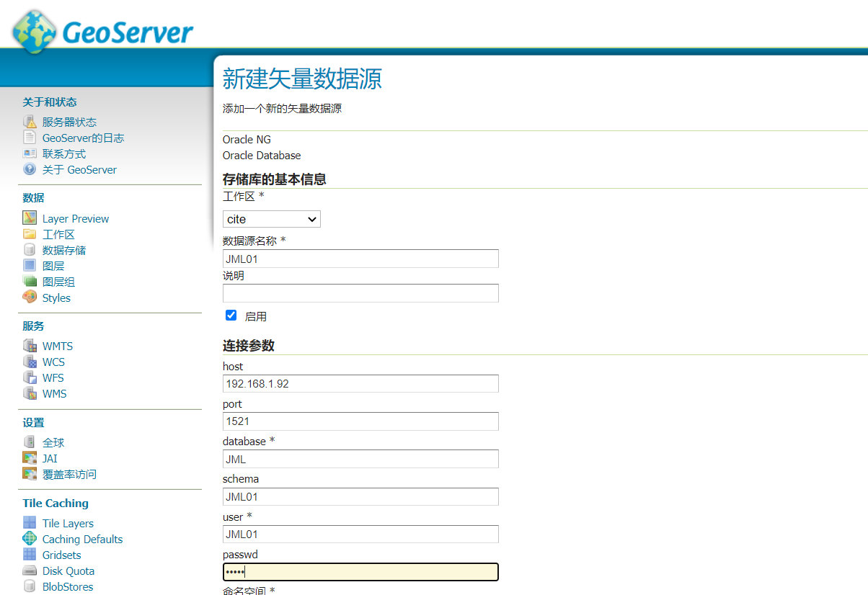The height and width of the screenshot is (595, 868).
Task: Click the 数据源名称 field containing JML01
Action: (360, 259)
